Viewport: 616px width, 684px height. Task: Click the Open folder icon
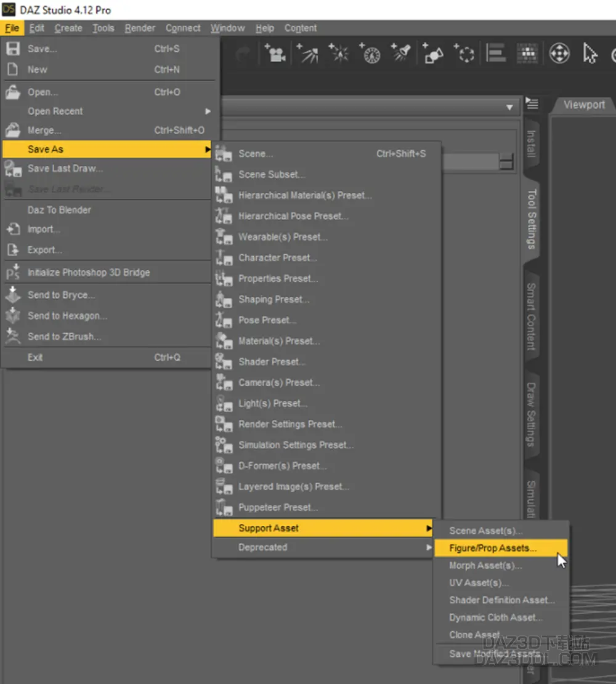(13, 92)
